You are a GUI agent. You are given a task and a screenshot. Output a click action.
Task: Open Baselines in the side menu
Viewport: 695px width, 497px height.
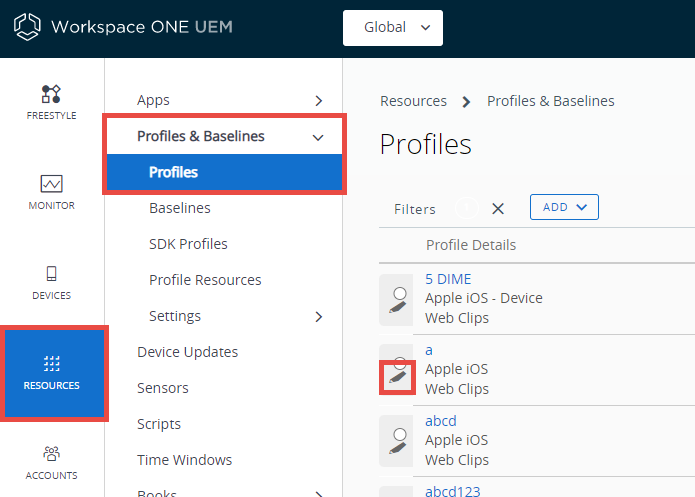pos(180,208)
